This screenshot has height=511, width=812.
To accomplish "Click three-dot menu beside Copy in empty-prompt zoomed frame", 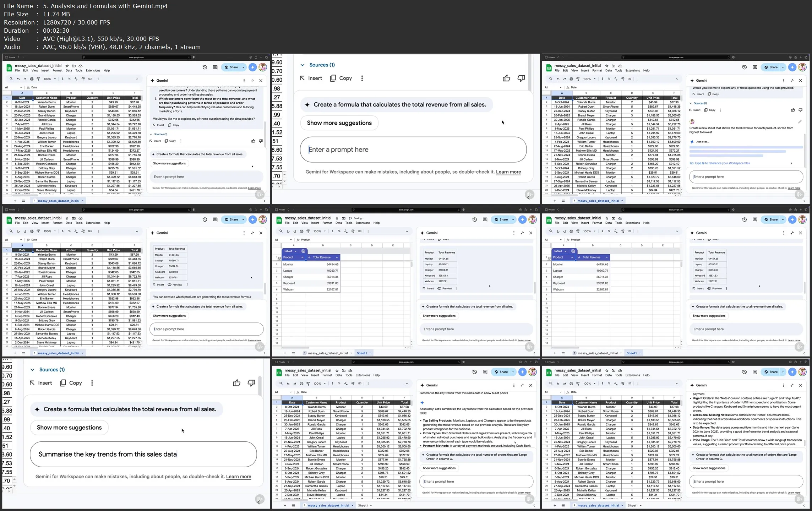I will tap(362, 78).
